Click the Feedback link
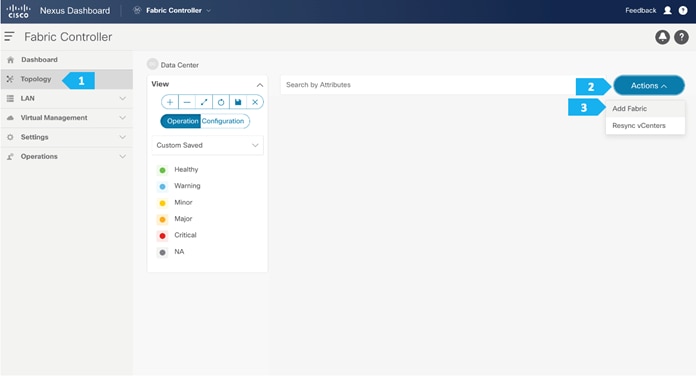This screenshot has height=378, width=696. click(x=641, y=10)
